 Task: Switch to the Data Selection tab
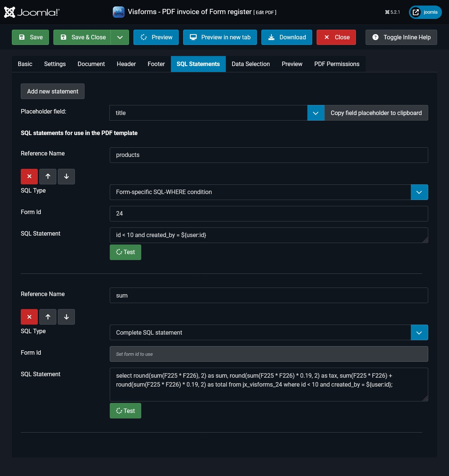[251, 64]
